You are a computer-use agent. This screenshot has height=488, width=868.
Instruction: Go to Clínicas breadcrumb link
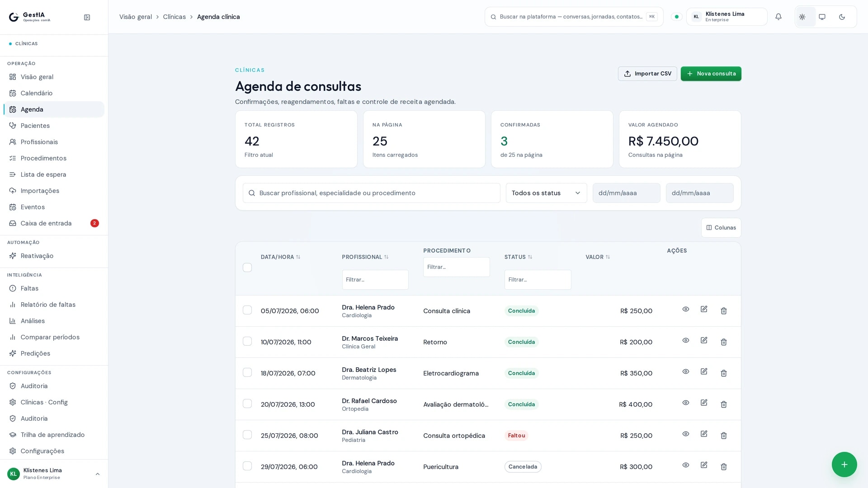coord(174,17)
